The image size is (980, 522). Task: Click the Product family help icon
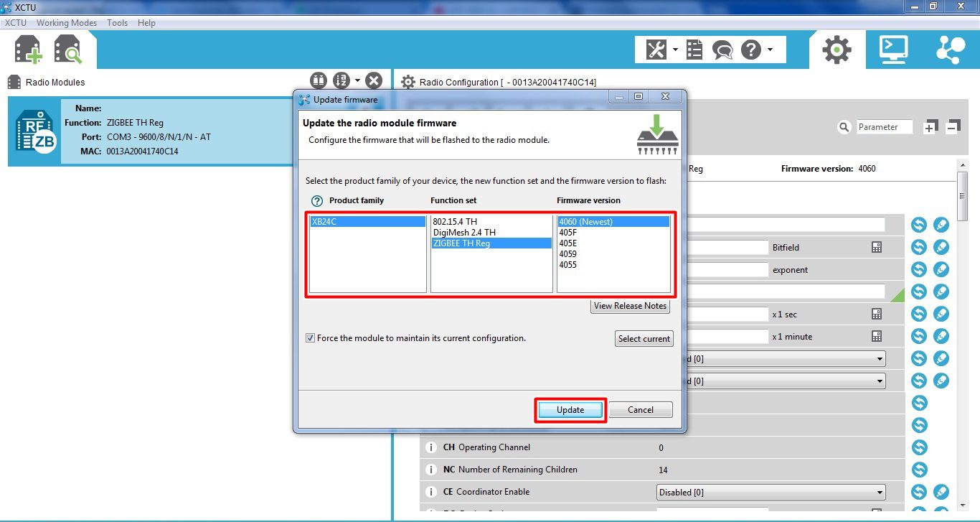(317, 201)
